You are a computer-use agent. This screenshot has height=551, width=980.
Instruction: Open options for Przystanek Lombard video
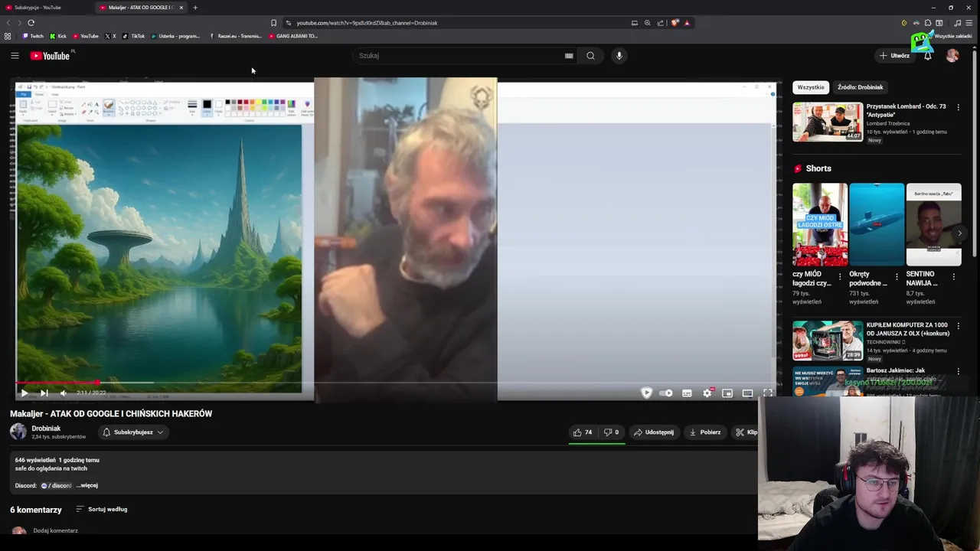(x=958, y=107)
